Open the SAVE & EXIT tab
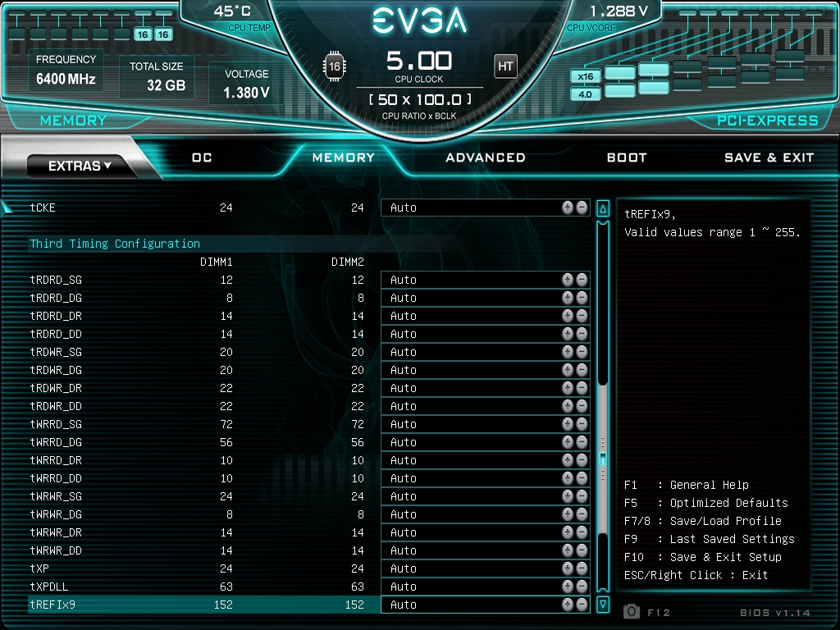 (x=769, y=157)
